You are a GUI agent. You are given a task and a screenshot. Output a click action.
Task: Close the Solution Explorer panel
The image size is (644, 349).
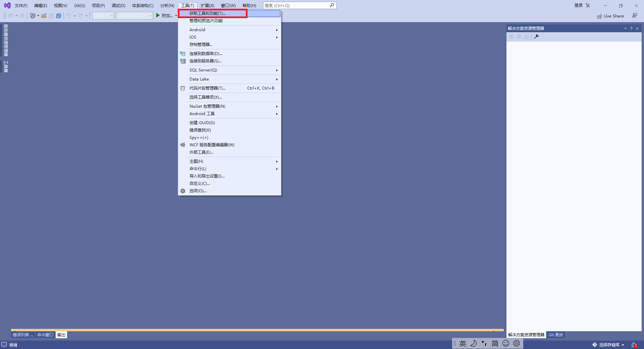click(637, 29)
